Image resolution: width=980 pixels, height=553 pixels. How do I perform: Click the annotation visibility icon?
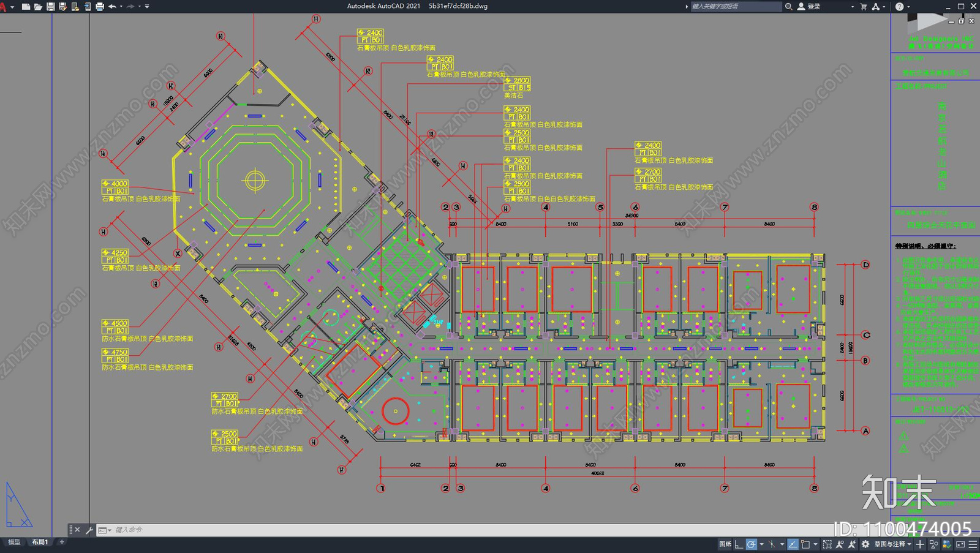click(840, 544)
